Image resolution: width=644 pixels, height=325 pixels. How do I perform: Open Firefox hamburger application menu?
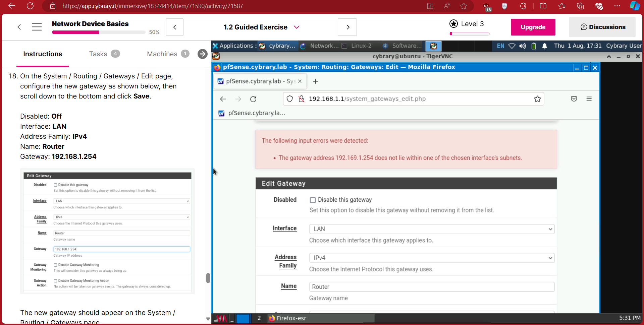pyautogui.click(x=589, y=99)
